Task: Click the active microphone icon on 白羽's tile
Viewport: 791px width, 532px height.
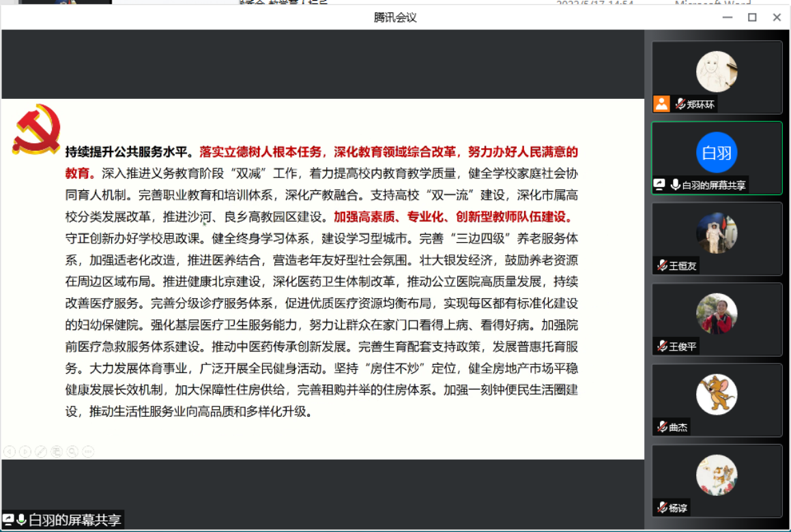Action: coord(676,184)
